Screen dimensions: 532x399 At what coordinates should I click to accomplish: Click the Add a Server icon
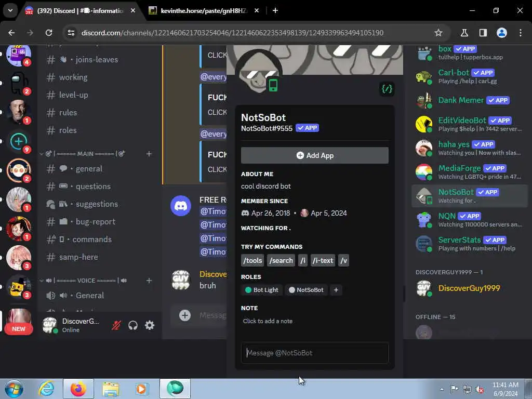pyautogui.click(x=19, y=141)
